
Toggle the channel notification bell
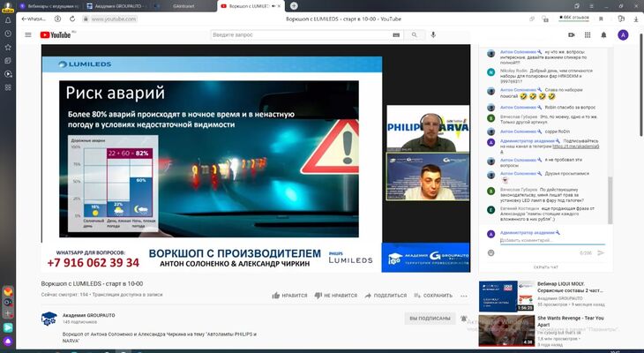tap(464, 319)
